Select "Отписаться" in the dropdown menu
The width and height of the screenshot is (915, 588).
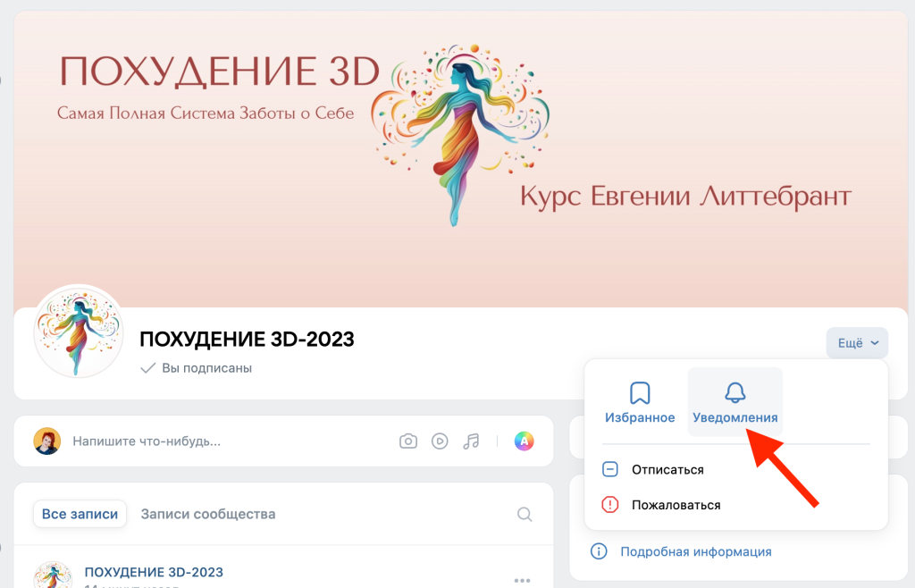coord(667,469)
